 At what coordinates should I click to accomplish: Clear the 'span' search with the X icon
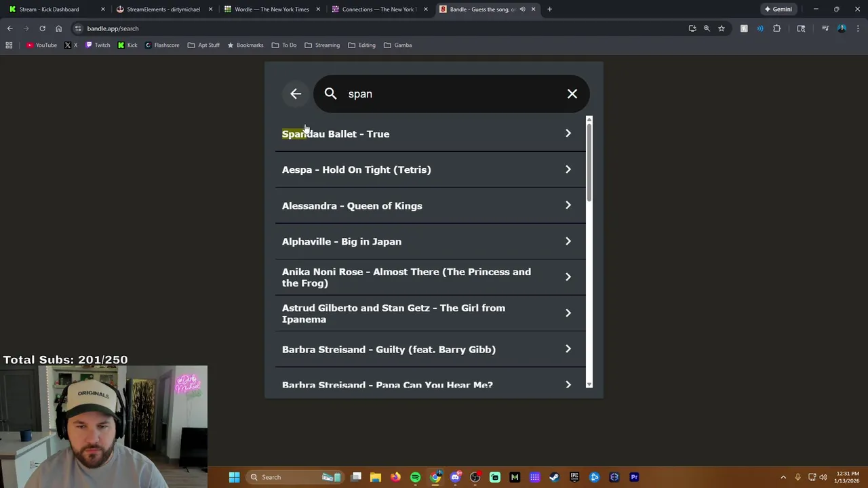(572, 94)
